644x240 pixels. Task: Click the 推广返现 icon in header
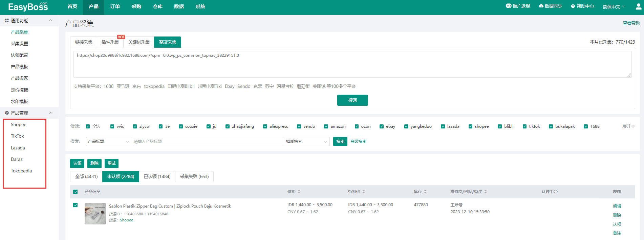pyautogui.click(x=508, y=6)
